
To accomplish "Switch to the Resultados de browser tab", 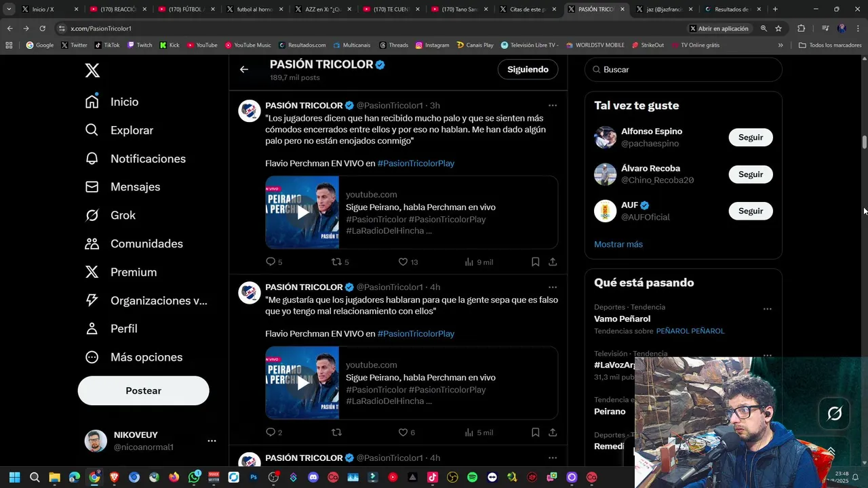I will 732,9.
